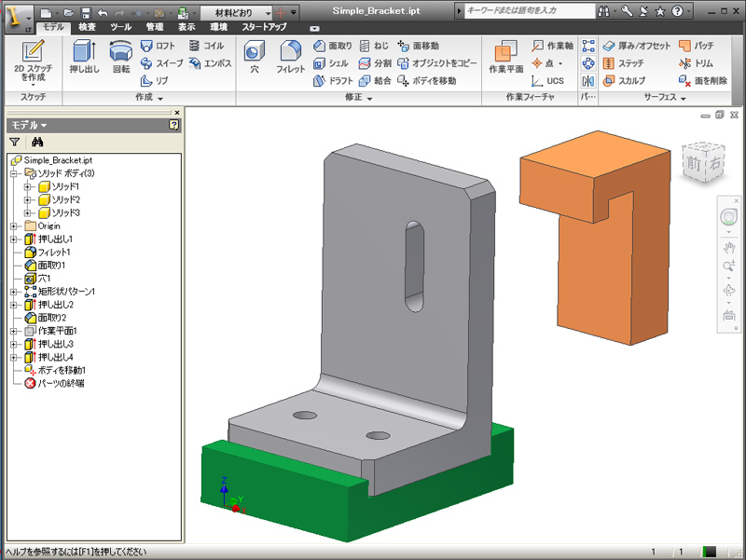Screen dimensions: 746x560
Task: Click the browser filter funnel icon
Action: [15, 143]
